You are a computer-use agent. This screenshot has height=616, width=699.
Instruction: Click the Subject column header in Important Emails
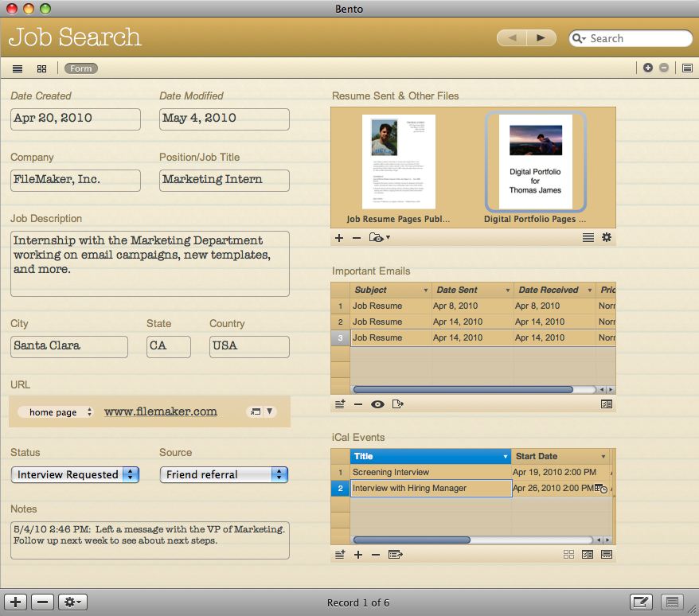pyautogui.click(x=390, y=290)
